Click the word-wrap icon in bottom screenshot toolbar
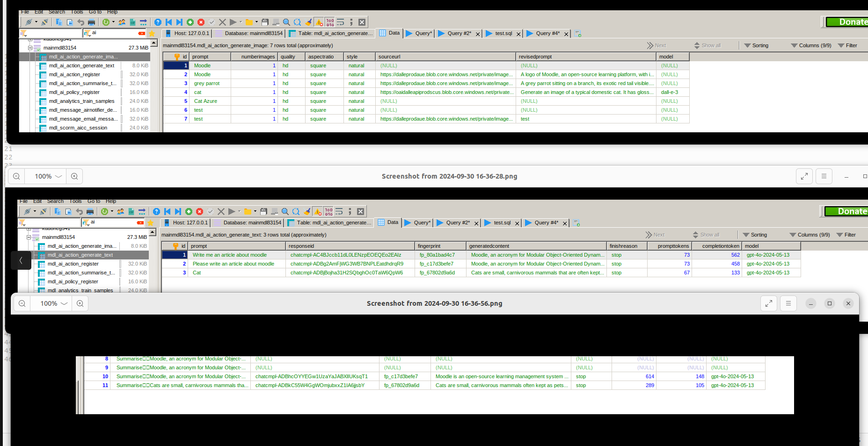 339,211
